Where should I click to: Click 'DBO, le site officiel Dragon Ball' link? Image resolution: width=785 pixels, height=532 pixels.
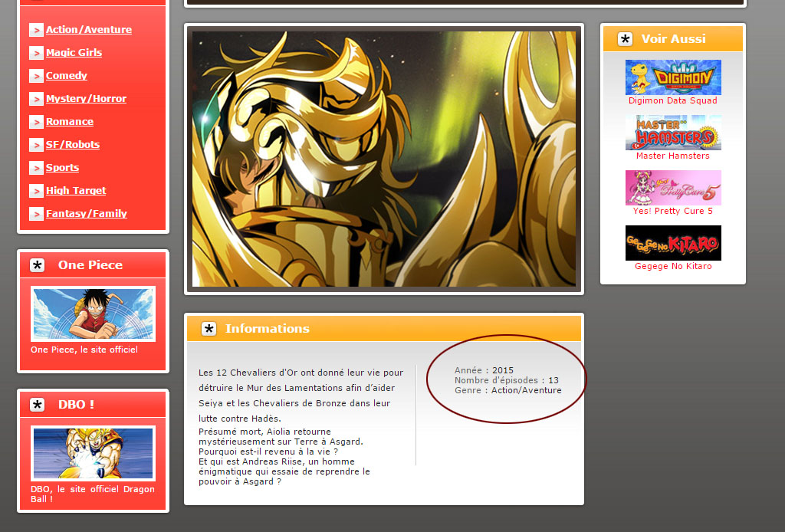point(93,494)
